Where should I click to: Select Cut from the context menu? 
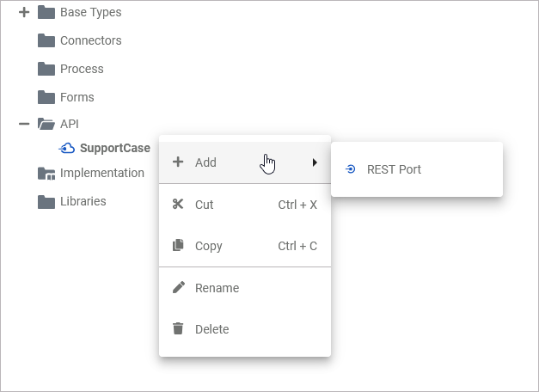(205, 205)
